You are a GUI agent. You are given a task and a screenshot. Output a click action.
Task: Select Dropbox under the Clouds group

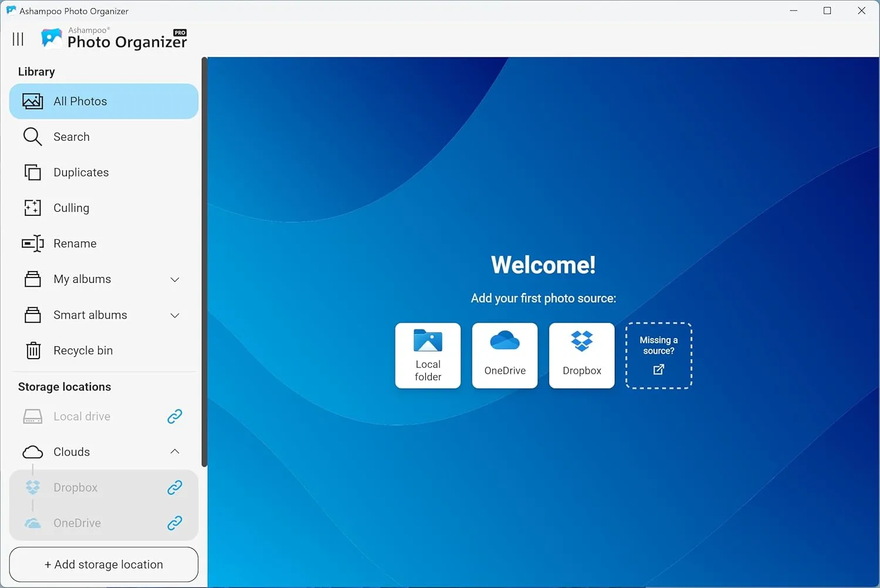pos(76,487)
